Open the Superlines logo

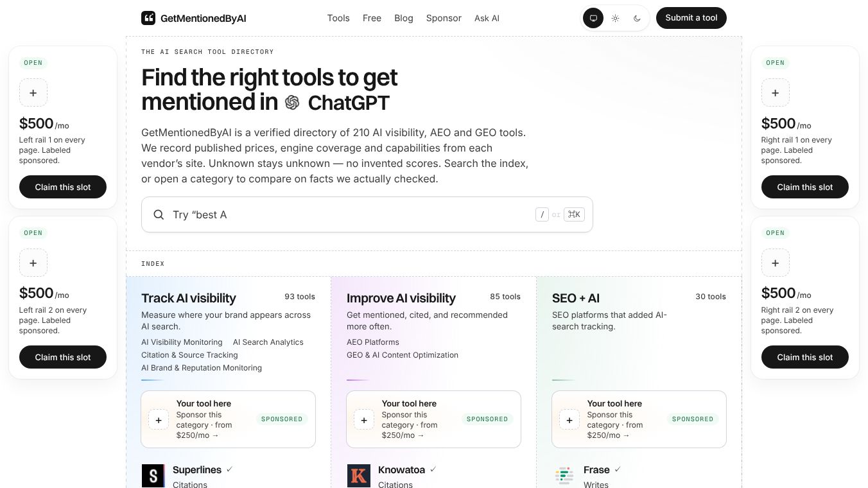pyautogui.click(x=153, y=476)
